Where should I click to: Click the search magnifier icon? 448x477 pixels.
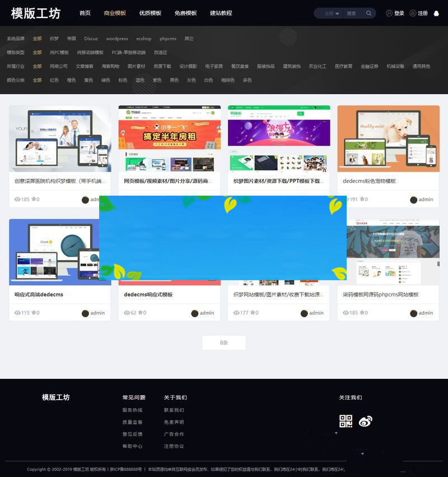[368, 13]
